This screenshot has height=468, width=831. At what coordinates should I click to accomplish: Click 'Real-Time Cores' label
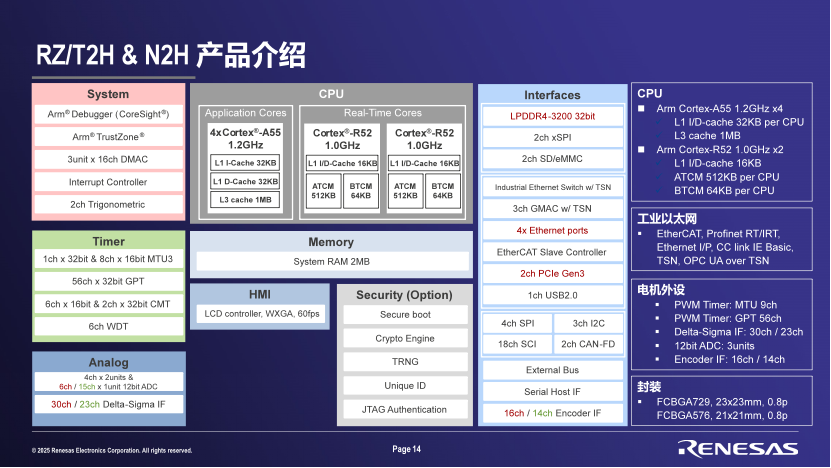pos(383,113)
